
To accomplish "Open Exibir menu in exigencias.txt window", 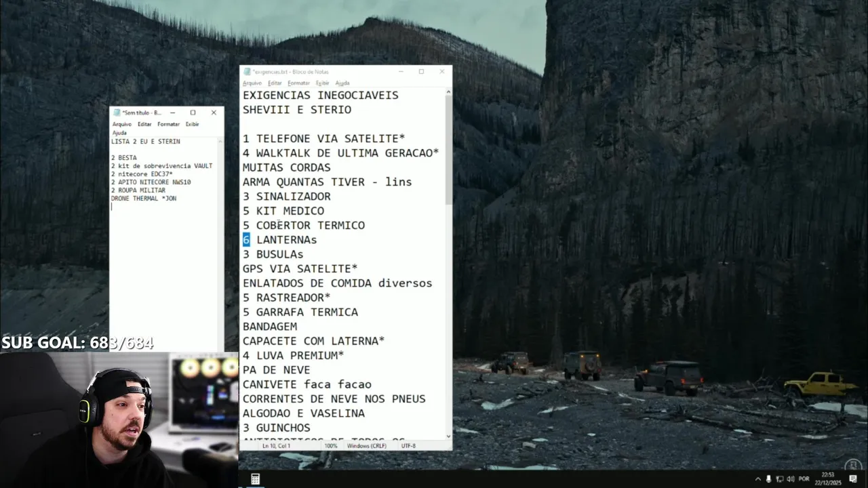I will coord(322,83).
